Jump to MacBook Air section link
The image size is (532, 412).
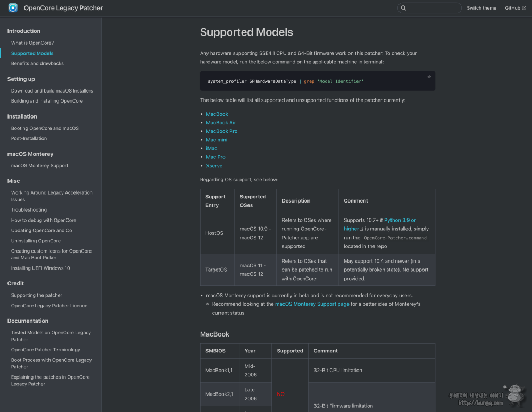click(221, 122)
